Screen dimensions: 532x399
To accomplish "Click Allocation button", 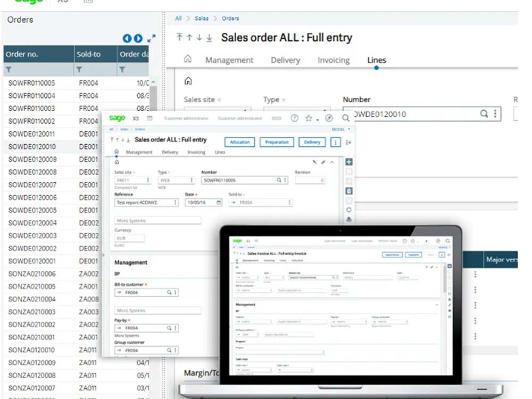I will click(x=240, y=142).
